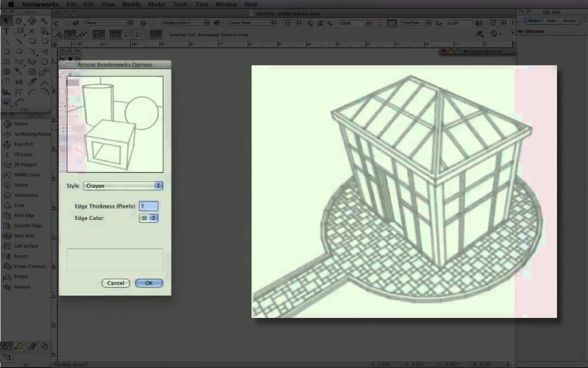The width and height of the screenshot is (588, 368).
Task: Select the Mirror tool
Action: [x=19, y=82]
